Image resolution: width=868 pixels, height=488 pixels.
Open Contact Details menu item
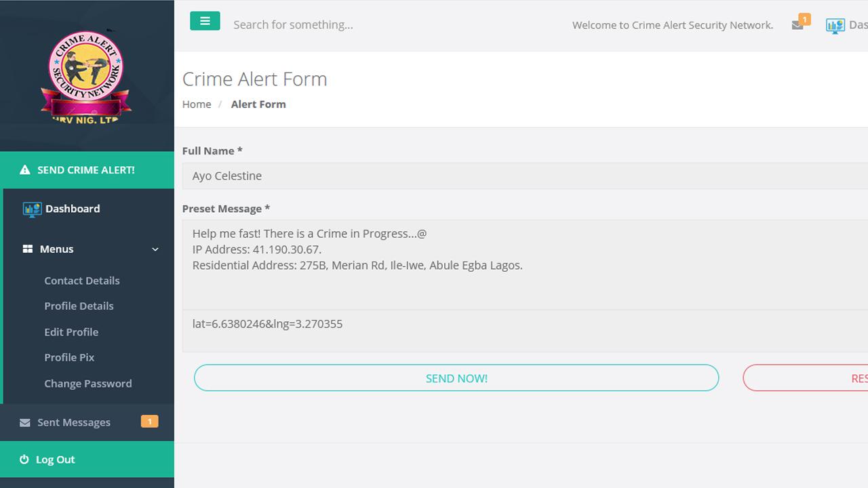point(82,281)
